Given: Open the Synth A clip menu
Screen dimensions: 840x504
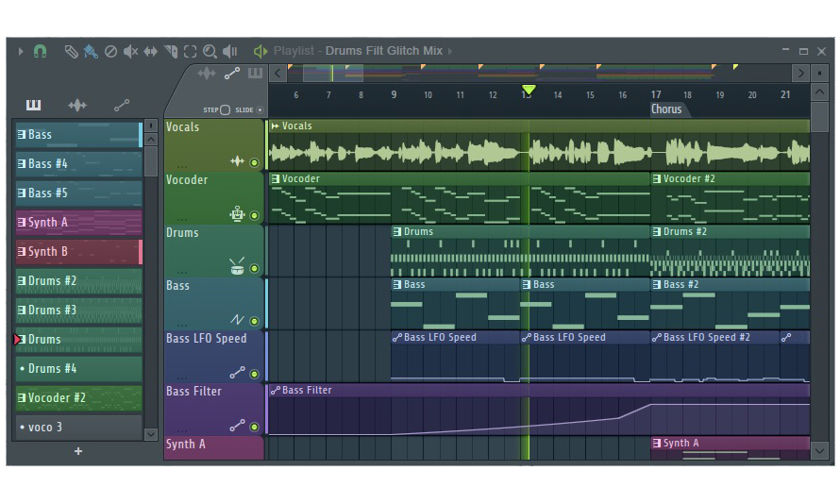Looking at the screenshot, I should coord(657,443).
